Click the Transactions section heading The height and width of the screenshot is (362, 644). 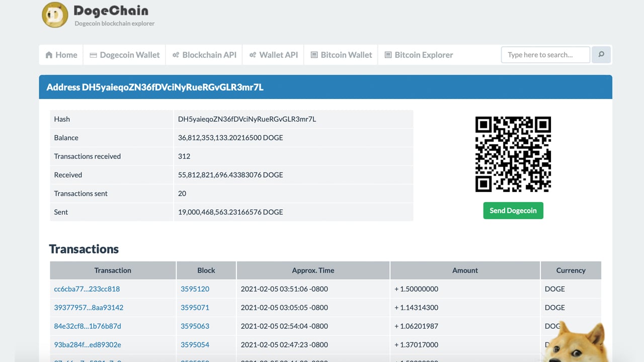coord(84,249)
